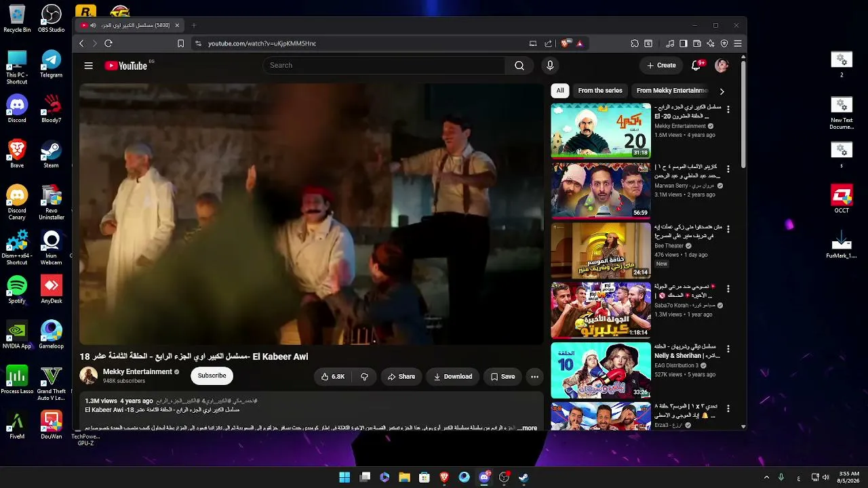Show hidden system tray icons
Viewport: 868px width, 488px height.
(767, 477)
